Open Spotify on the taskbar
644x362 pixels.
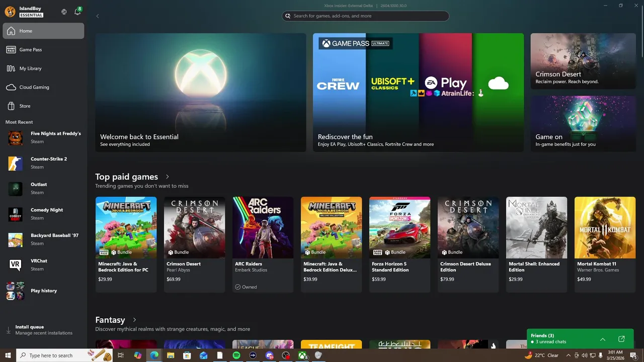tap(236, 355)
